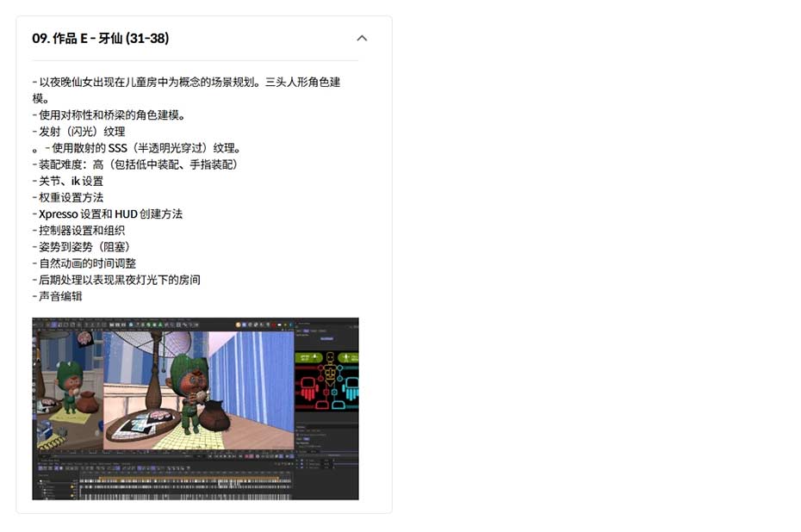
Task: Open the Cinema 4D tooth fairy screenshot thumbnail
Action: click(x=196, y=408)
